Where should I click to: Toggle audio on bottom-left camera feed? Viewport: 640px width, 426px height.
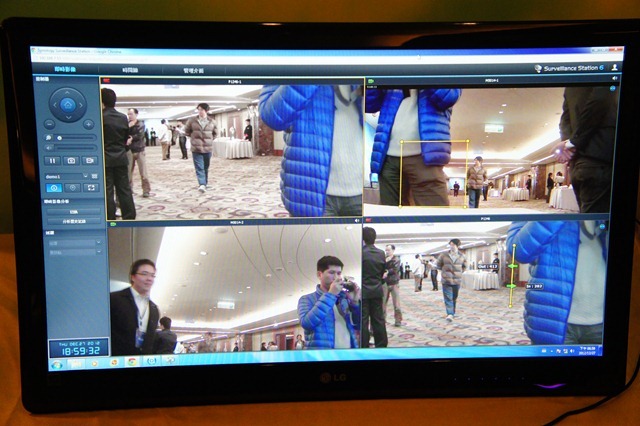pos(357,221)
